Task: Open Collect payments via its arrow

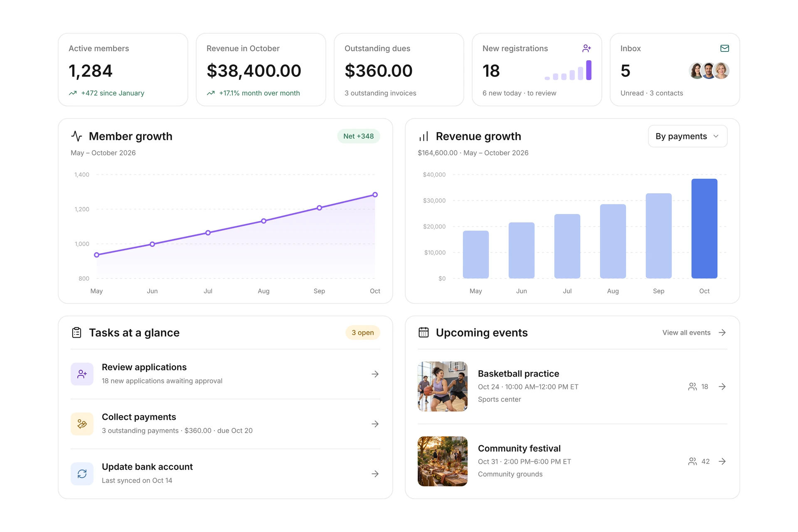Action: (x=375, y=424)
